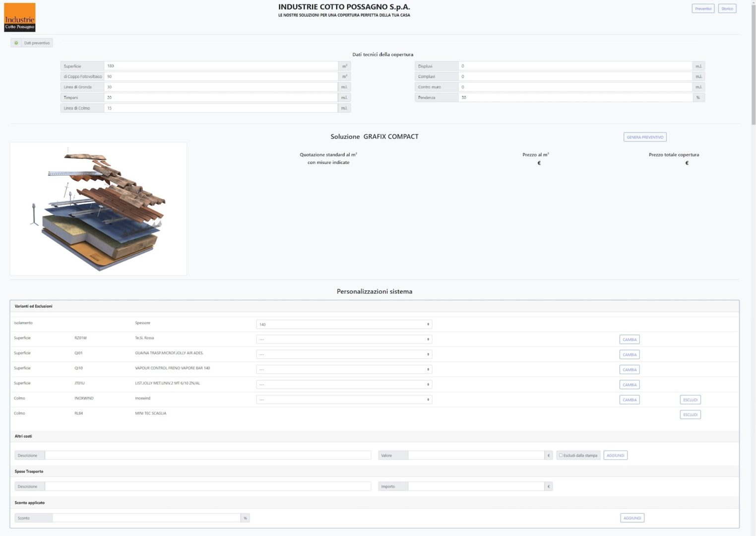This screenshot has height=536, width=756.
Task: Open the Preventivi section
Action: 703,8
